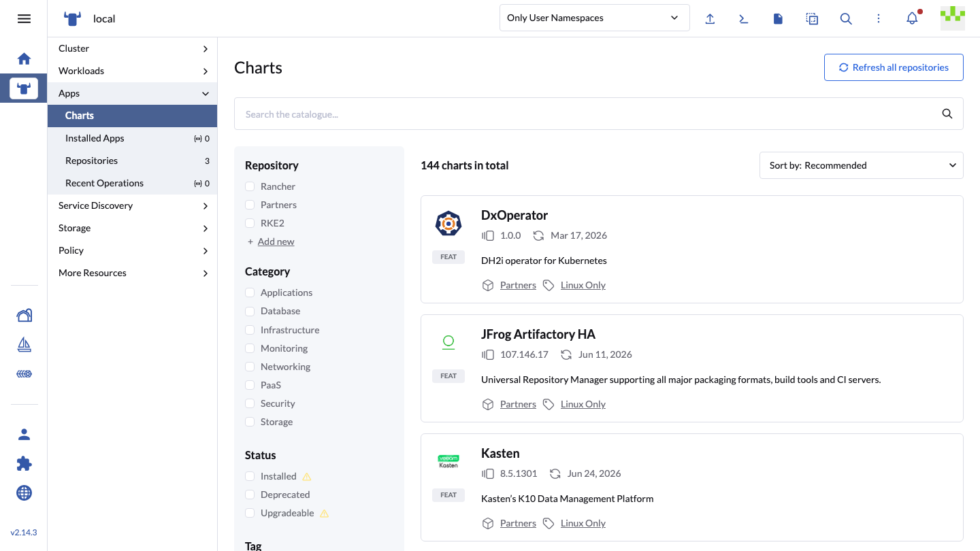The height and width of the screenshot is (551, 980).
Task: Tick the Deprecated status checkbox
Action: coord(250,495)
